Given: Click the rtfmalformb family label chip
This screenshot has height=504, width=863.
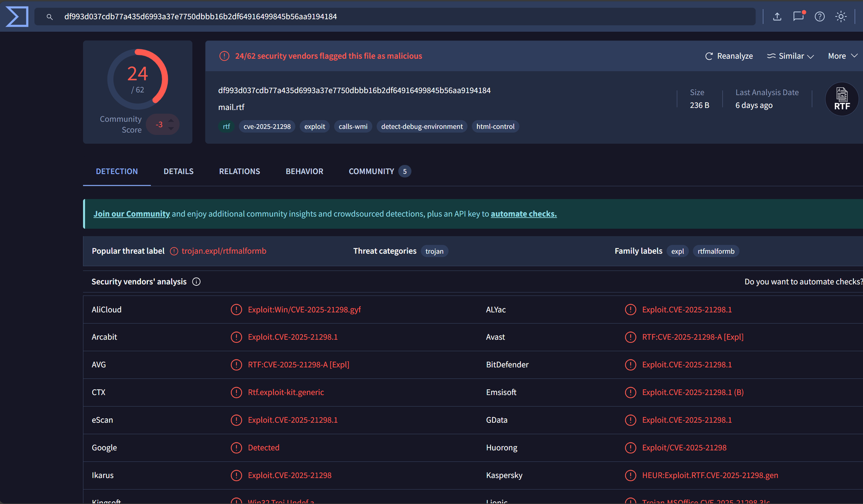Looking at the screenshot, I should [716, 251].
